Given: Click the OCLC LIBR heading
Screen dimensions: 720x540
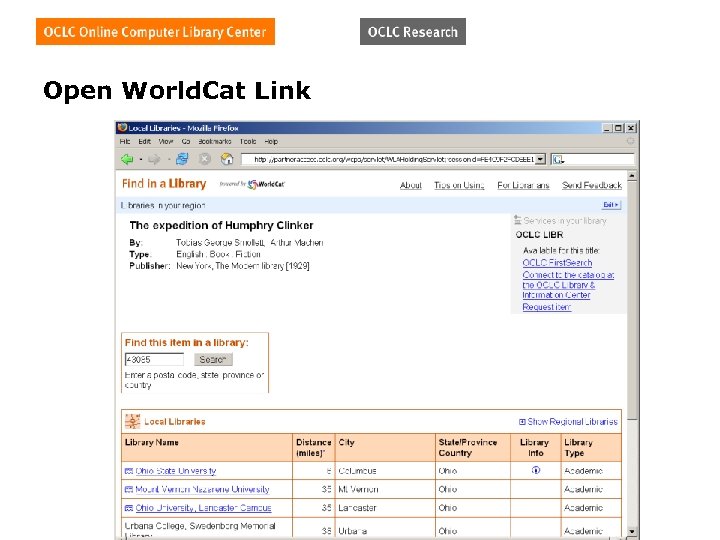Looking at the screenshot, I should (539, 235).
